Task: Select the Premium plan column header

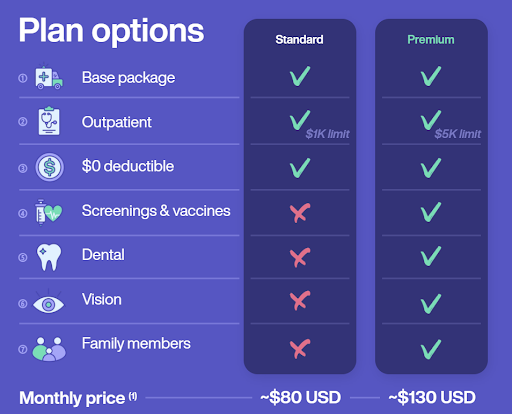Action: coord(431,40)
